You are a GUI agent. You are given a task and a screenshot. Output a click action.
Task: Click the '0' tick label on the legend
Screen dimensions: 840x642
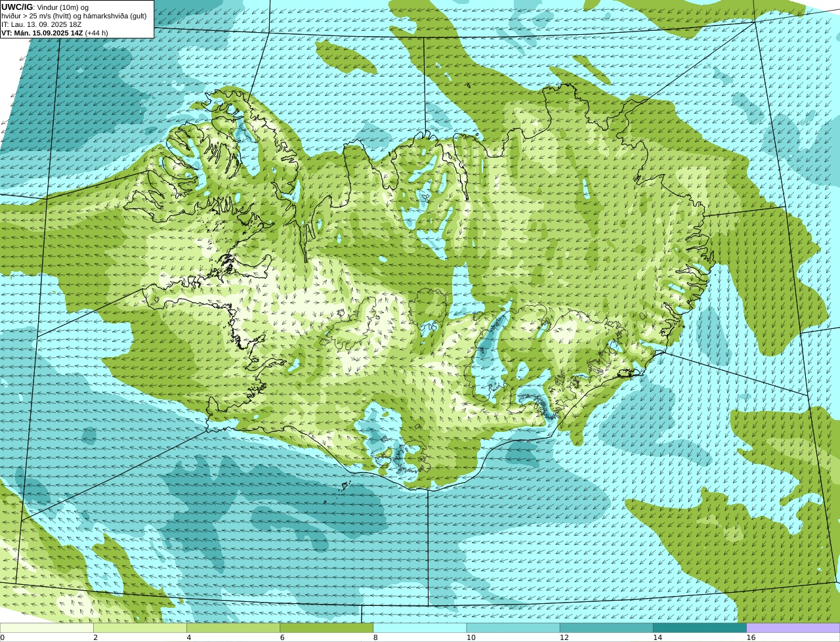pos(3,637)
